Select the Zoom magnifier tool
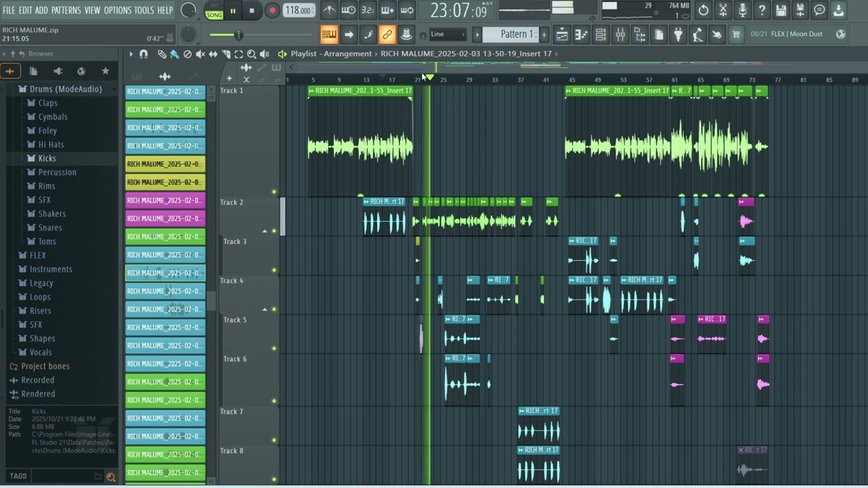 point(252,54)
